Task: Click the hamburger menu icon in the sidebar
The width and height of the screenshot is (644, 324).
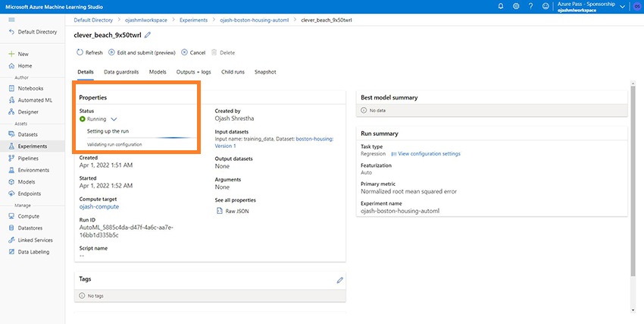Action: [x=11, y=19]
